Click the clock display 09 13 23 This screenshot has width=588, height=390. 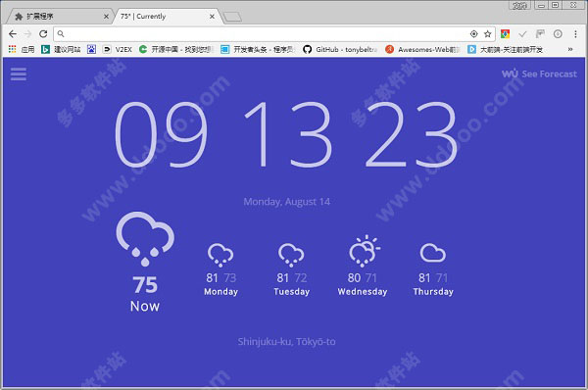point(286,134)
